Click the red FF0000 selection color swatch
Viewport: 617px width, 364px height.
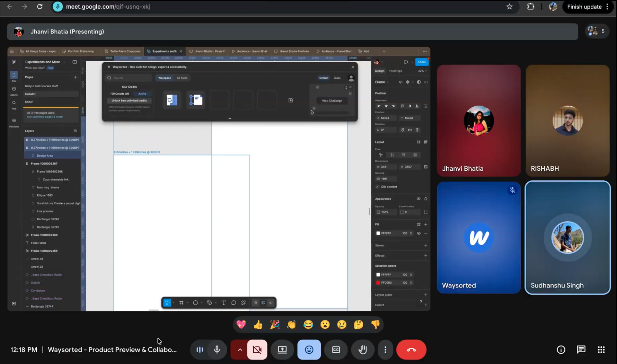(378, 283)
